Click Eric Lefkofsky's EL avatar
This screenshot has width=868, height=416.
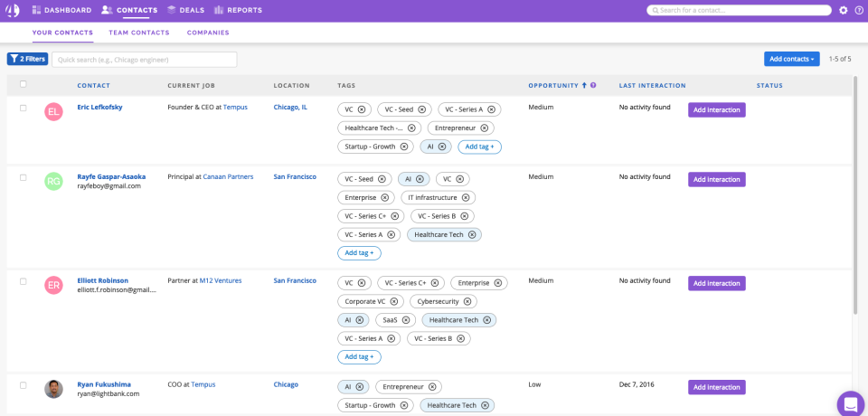point(53,112)
